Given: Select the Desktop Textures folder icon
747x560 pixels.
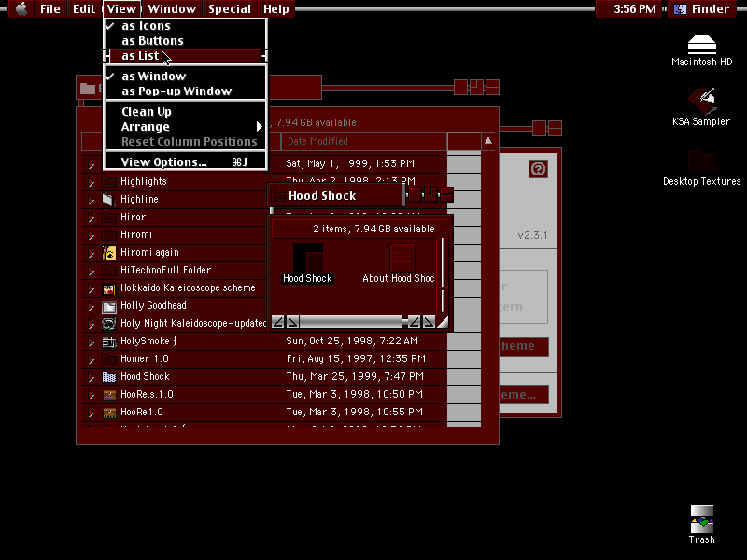Looking at the screenshot, I should point(702,161).
